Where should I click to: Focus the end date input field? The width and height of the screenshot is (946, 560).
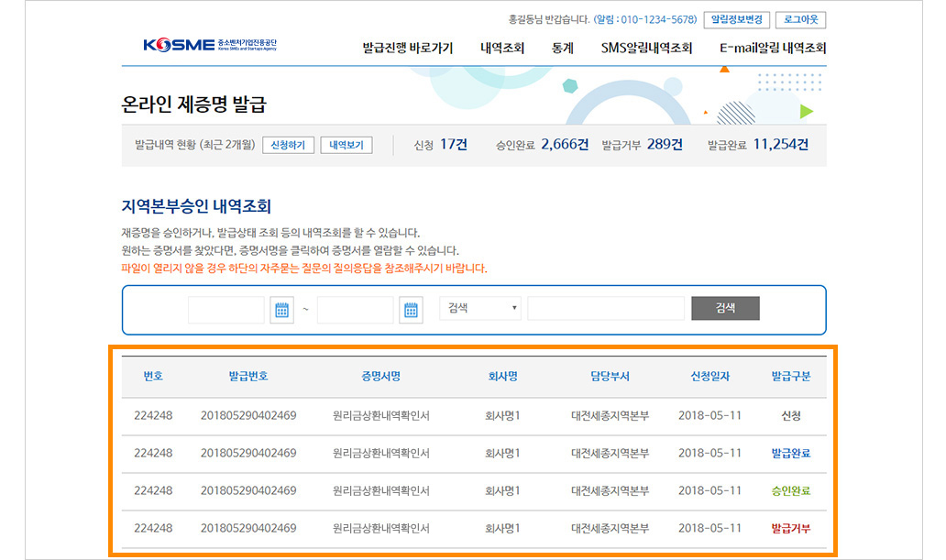click(x=356, y=310)
